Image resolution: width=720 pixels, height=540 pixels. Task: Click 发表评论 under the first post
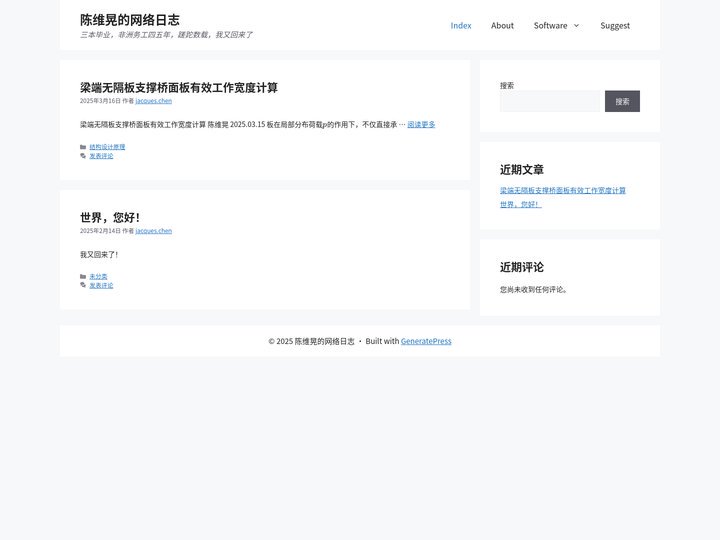tap(101, 156)
